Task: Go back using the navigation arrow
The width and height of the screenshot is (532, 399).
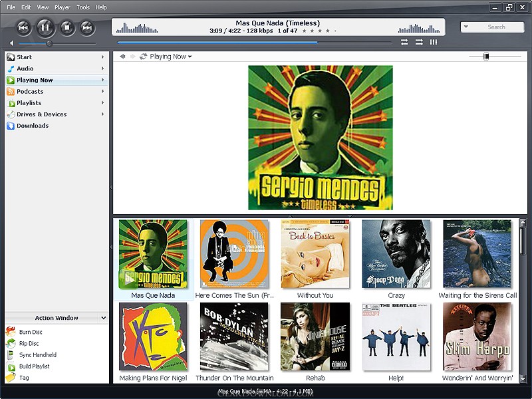Action: click(122, 57)
